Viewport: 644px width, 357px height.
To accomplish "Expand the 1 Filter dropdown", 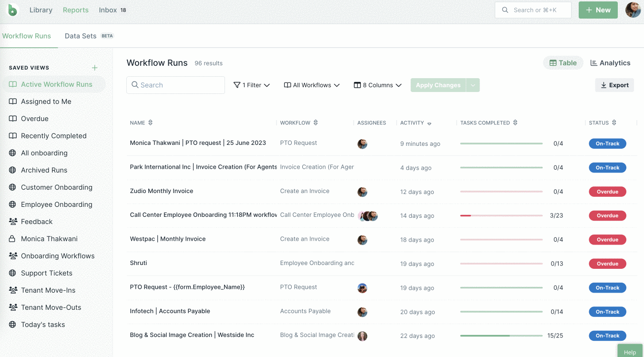I will 252,85.
